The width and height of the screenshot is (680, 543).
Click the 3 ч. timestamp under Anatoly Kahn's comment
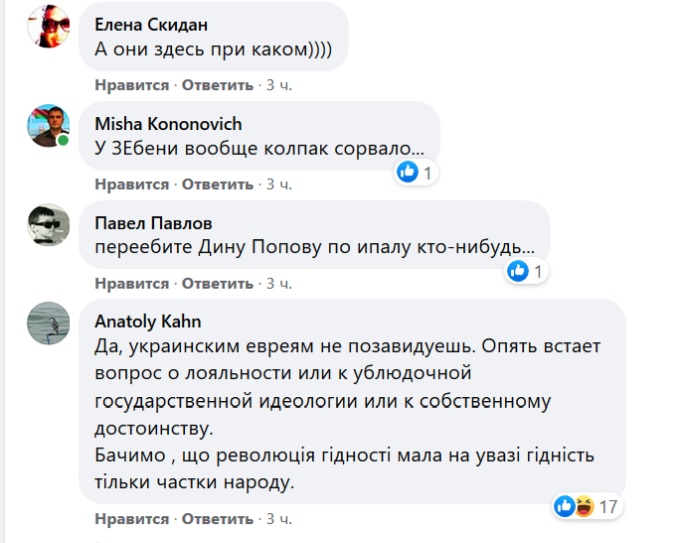pos(278,519)
